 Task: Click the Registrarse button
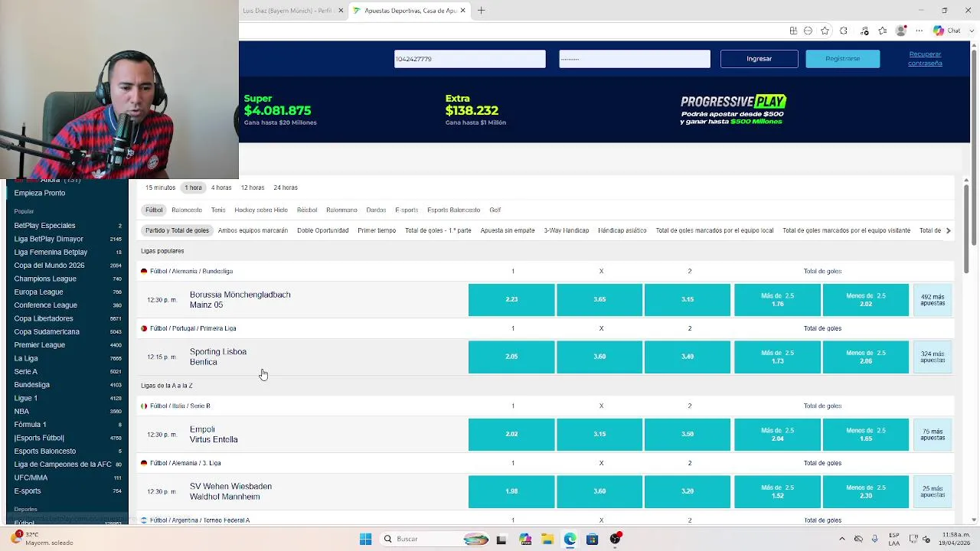pos(842,59)
